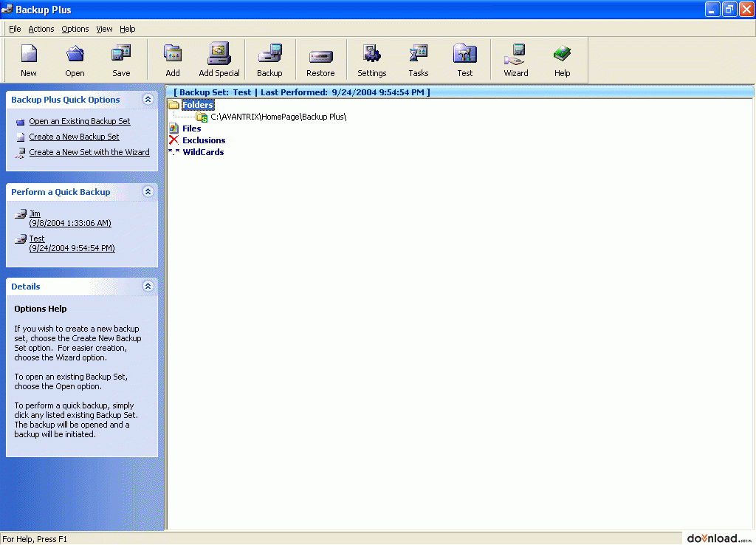Select the Folders tree node

click(x=198, y=105)
